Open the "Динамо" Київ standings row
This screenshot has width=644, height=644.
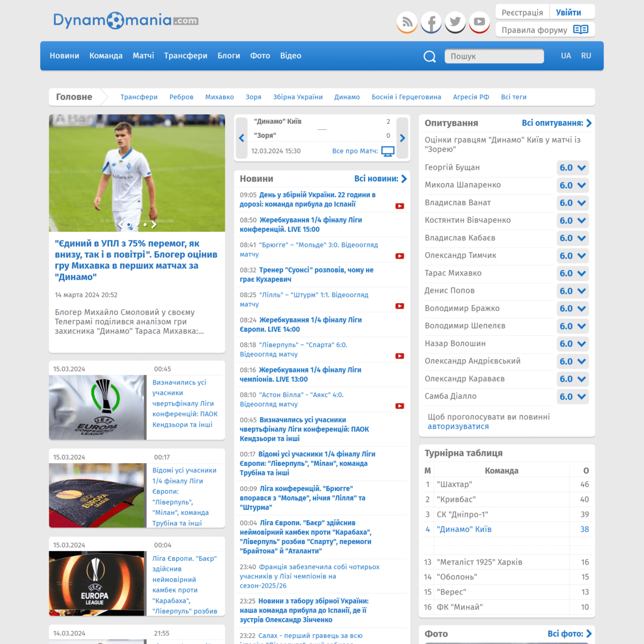[507, 529]
